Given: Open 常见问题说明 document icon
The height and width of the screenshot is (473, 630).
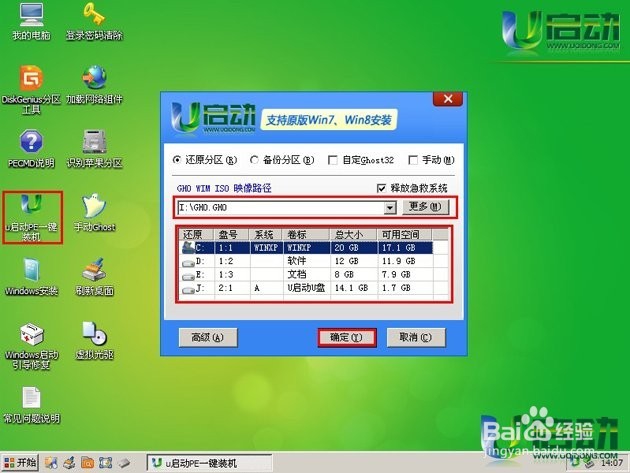Looking at the screenshot, I should click(x=31, y=405).
